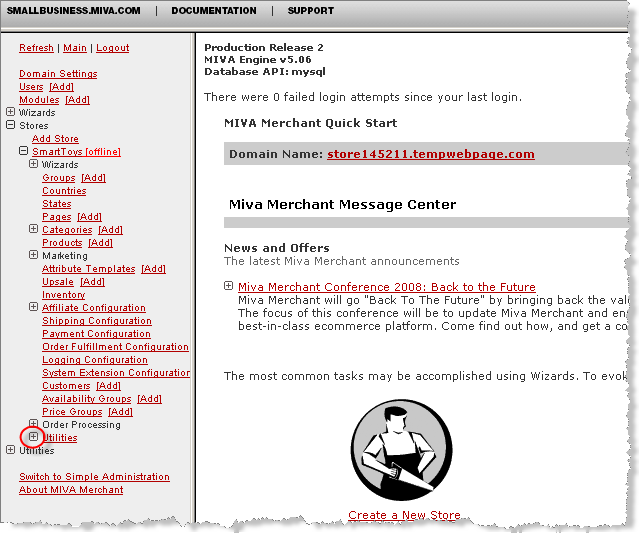Open Shipping Configuration link
The image size is (639, 533).
tap(97, 321)
